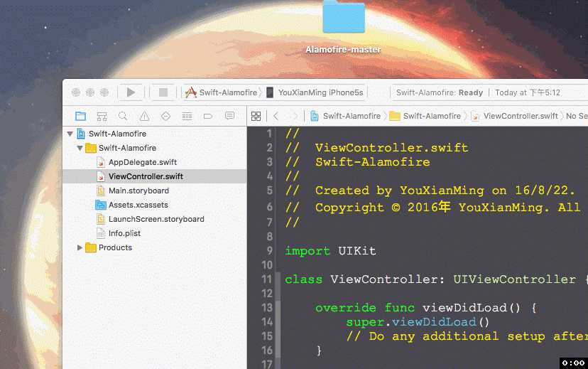Viewport: 588px width, 369px height.
Task: Click the 'Copyright © 2016' comment line
Action: tap(432, 207)
